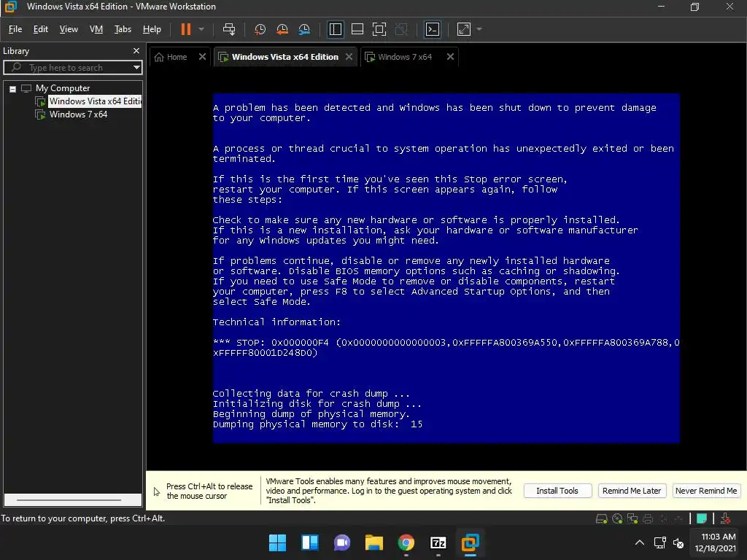Close the Home tab

point(202,57)
